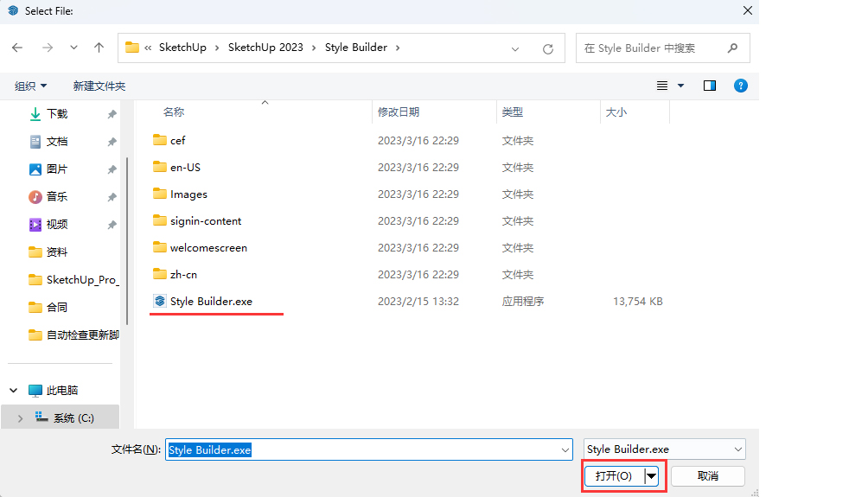This screenshot has height=497, width=868.
Task: Open 合同 folder in sidebar
Action: (57, 307)
